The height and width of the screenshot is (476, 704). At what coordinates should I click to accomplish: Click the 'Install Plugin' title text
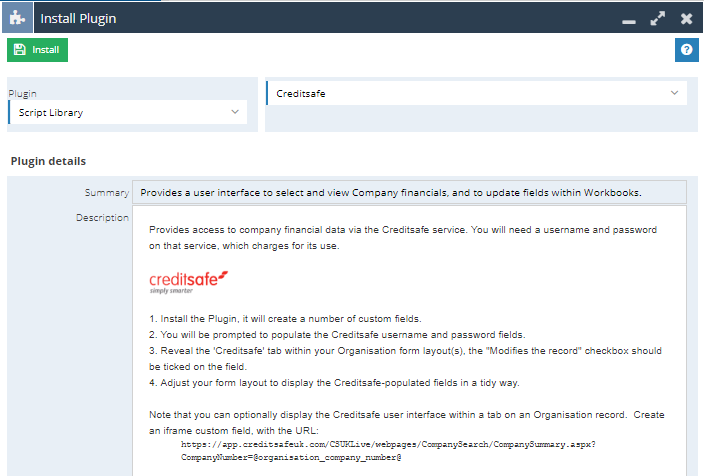pyautogui.click(x=78, y=18)
